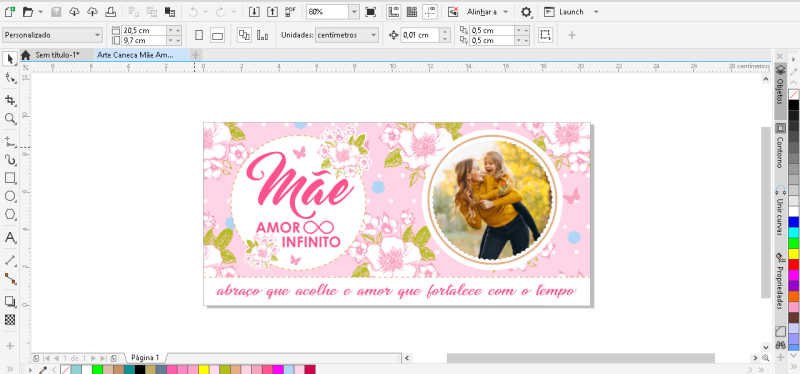Viewport: 800px width, 374px height.
Task: Open the Objetos docker tab
Action: (x=780, y=90)
